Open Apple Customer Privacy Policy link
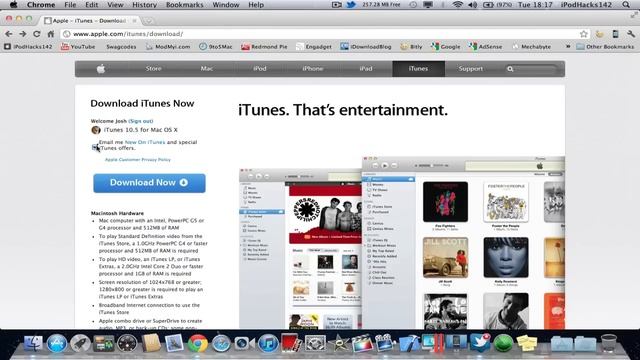 pyautogui.click(x=138, y=160)
